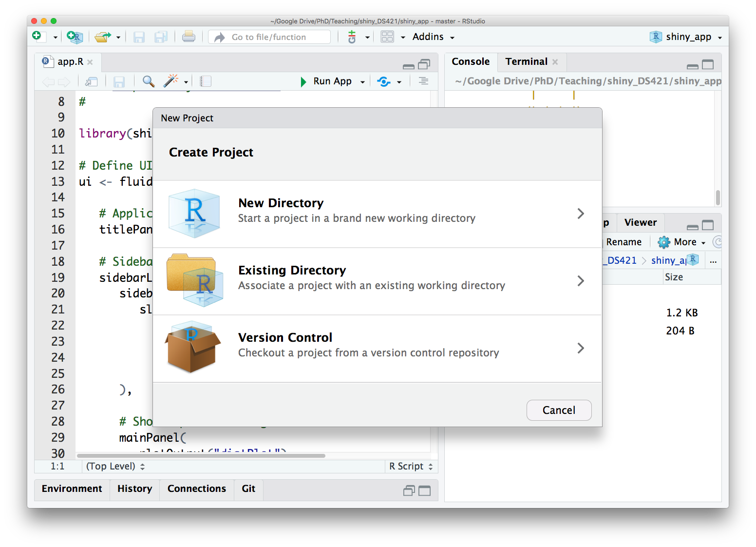
Task: Click the Publish application icon
Action: point(384,81)
